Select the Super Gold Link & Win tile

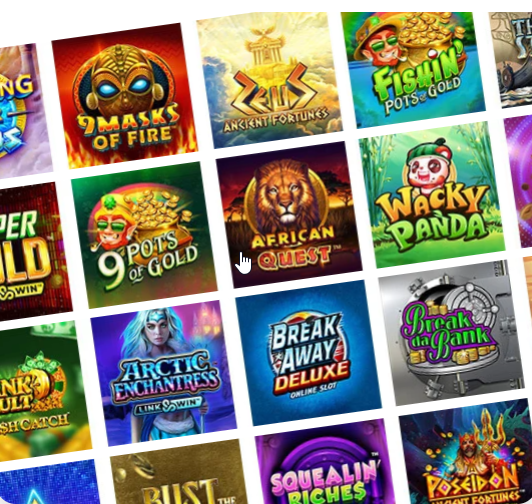pos(34,251)
